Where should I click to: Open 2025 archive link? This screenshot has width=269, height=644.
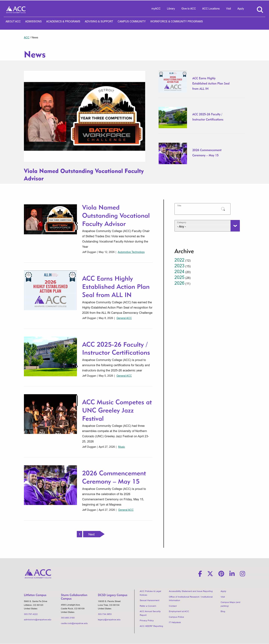179,277
